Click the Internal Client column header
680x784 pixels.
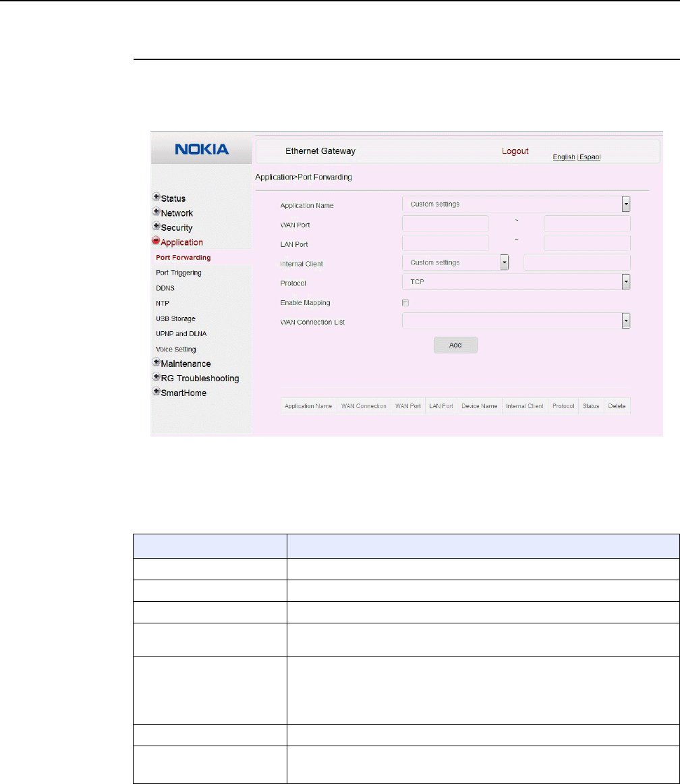pos(524,406)
